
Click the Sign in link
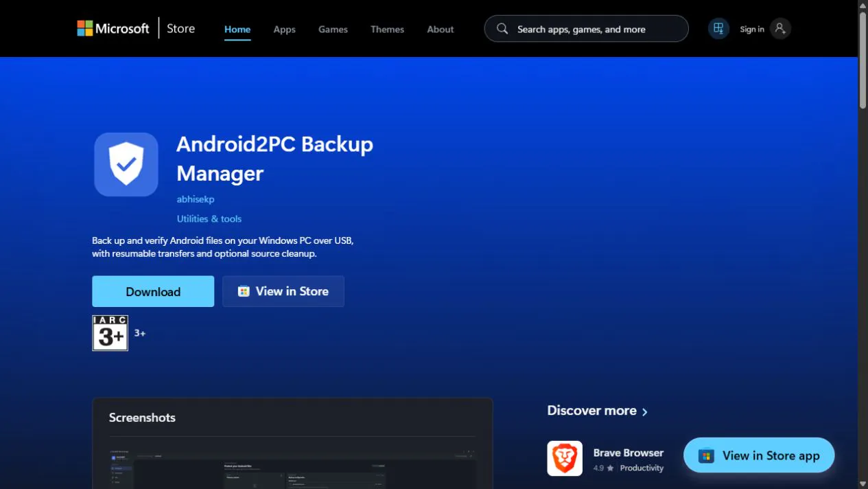[x=752, y=29]
